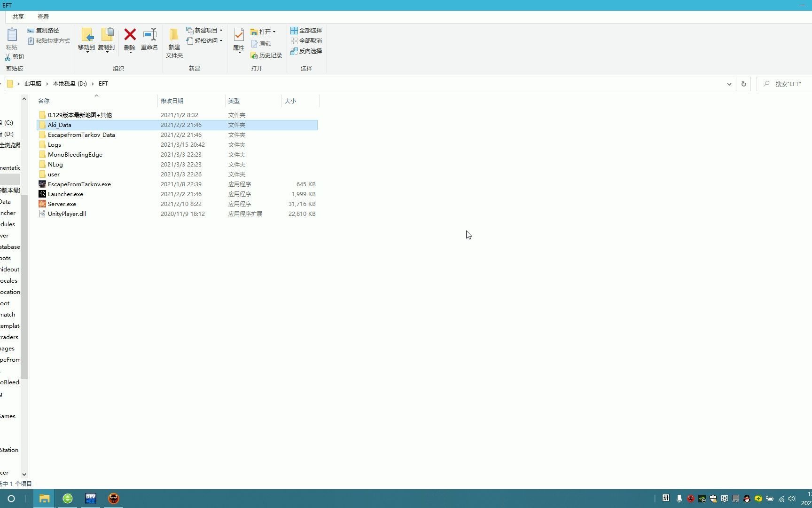Image resolution: width=812 pixels, height=508 pixels.
Task: Sort by Date modified (修改日期) header
Action: [192, 101]
